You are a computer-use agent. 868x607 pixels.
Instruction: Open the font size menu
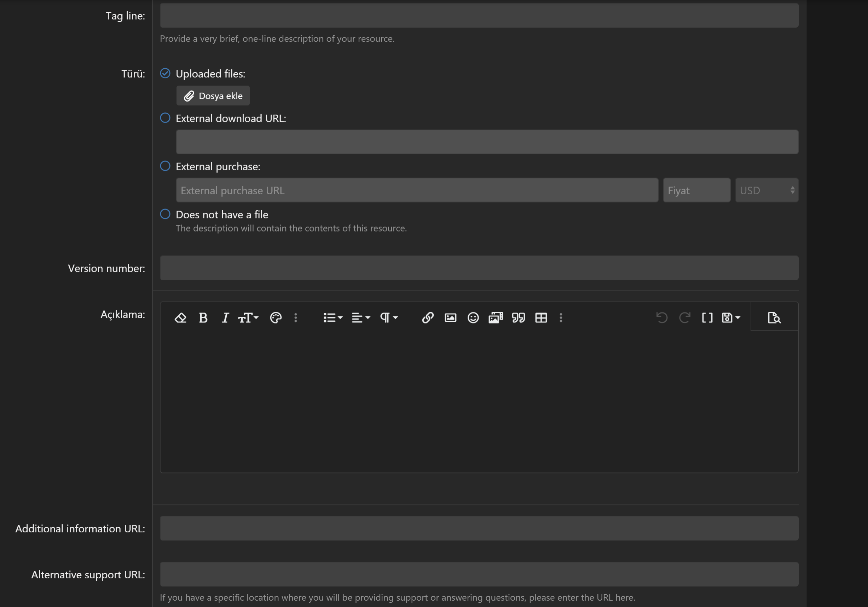click(248, 318)
